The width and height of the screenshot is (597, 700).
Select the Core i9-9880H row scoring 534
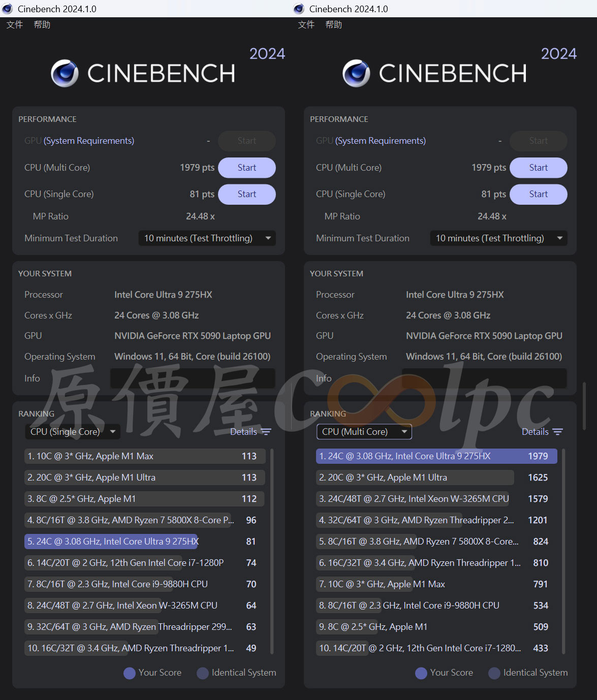(436, 606)
